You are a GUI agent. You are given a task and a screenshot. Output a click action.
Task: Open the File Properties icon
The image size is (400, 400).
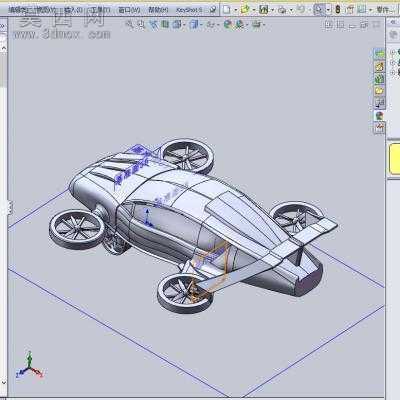[350, 10]
